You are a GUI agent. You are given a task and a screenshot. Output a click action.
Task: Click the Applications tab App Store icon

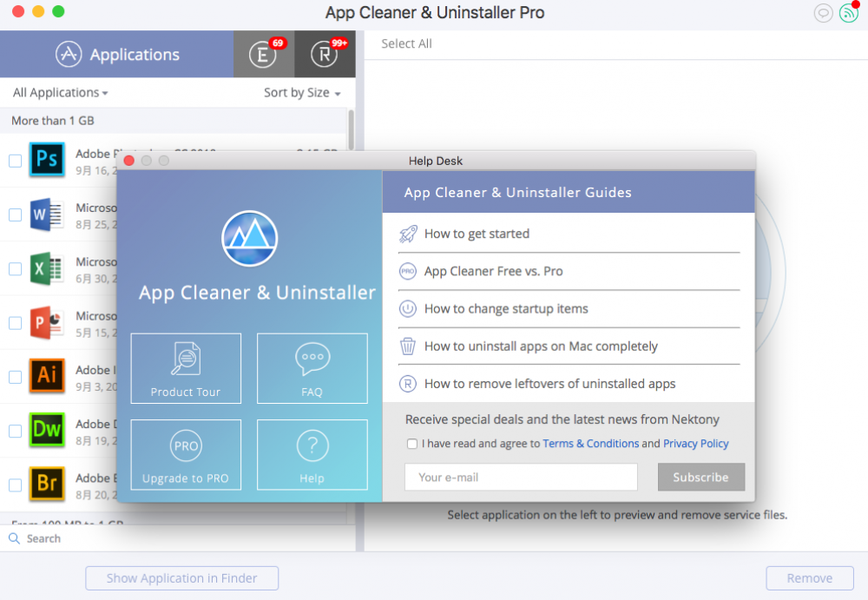point(69,55)
